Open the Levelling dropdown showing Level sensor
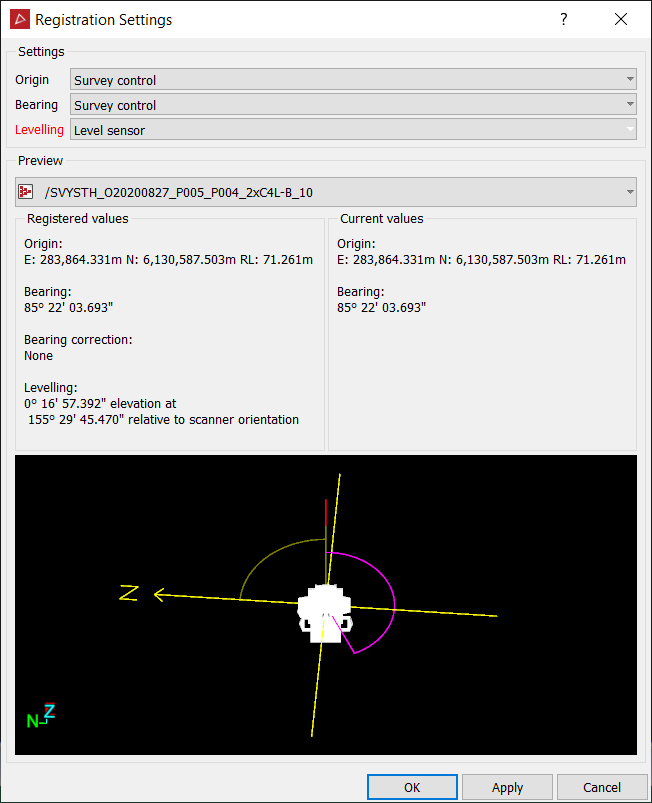This screenshot has height=803, width=652. (x=353, y=130)
